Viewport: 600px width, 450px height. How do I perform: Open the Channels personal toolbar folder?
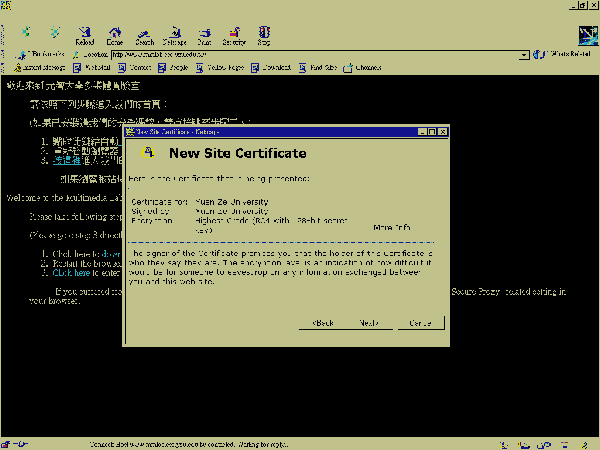coord(362,68)
